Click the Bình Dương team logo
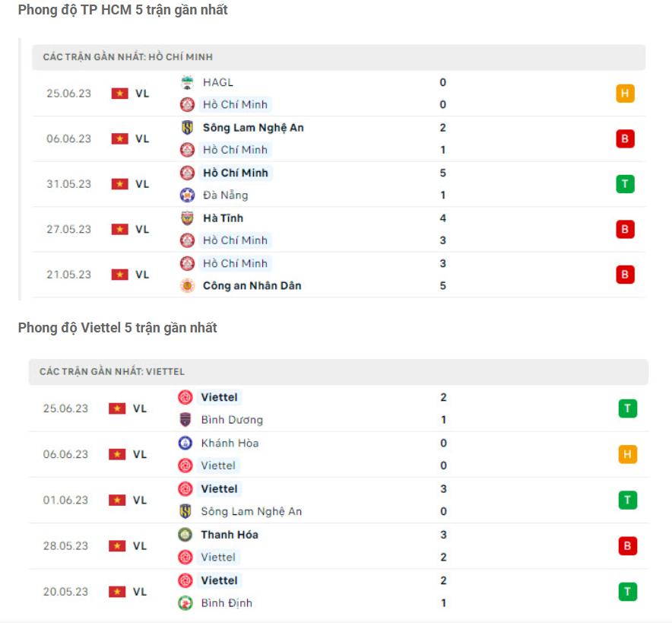 (185, 420)
